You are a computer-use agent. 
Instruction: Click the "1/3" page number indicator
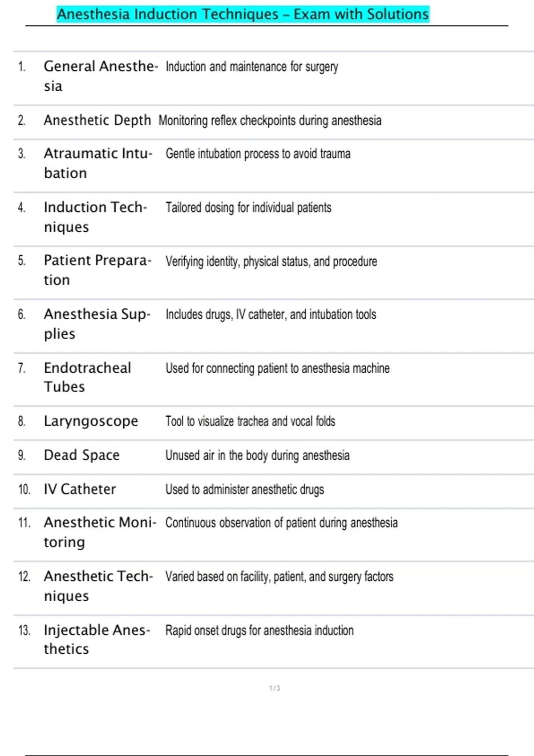(275, 688)
